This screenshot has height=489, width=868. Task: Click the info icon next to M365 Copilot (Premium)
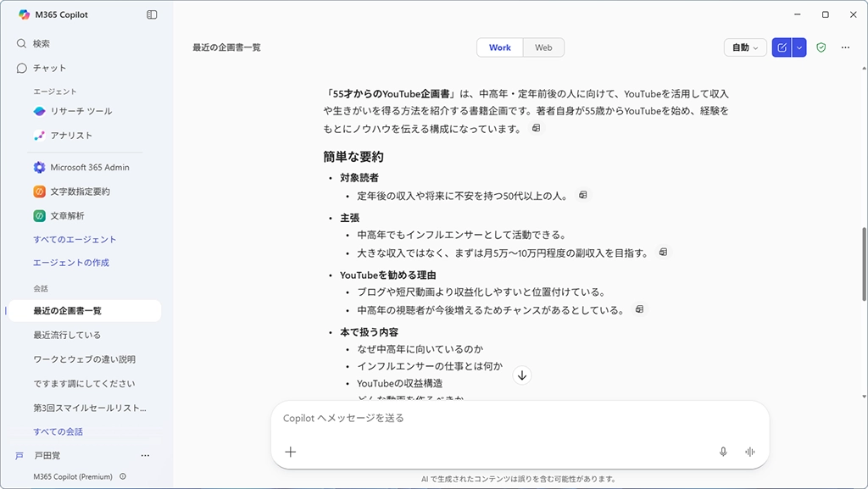[x=123, y=476]
